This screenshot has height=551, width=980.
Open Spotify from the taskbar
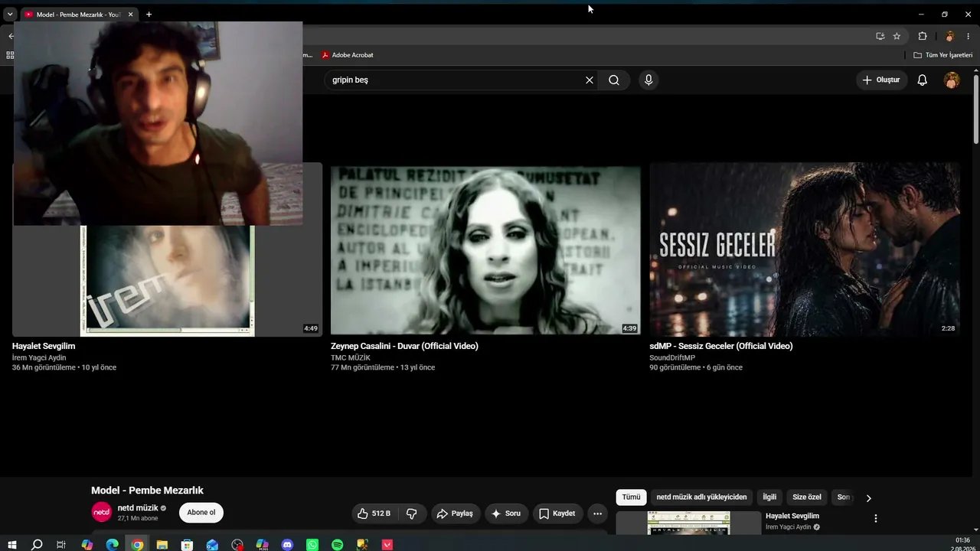[338, 545]
